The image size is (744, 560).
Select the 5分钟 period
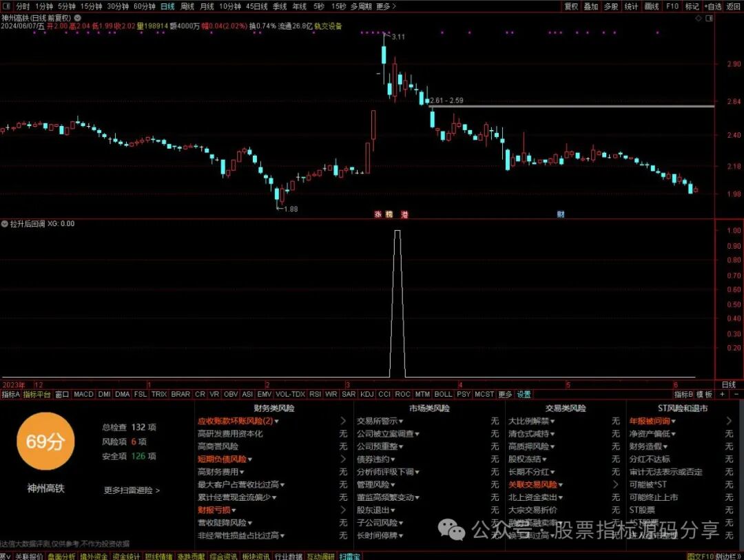click(x=66, y=6)
